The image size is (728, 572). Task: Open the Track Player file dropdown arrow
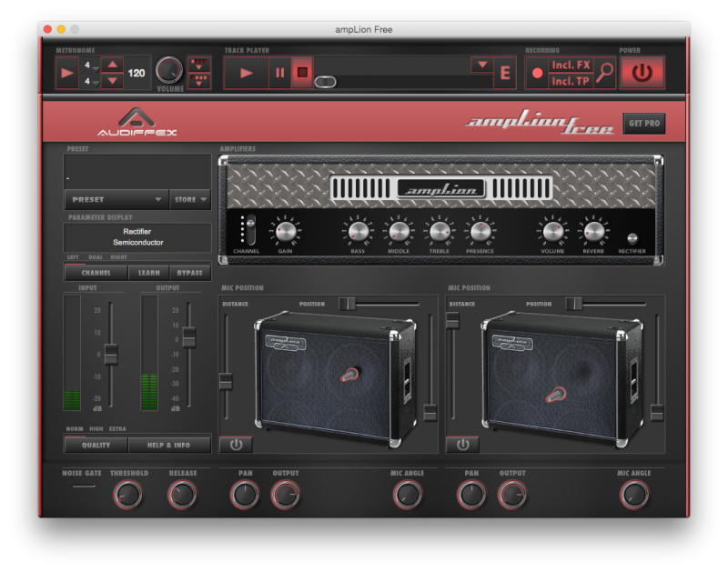click(482, 65)
